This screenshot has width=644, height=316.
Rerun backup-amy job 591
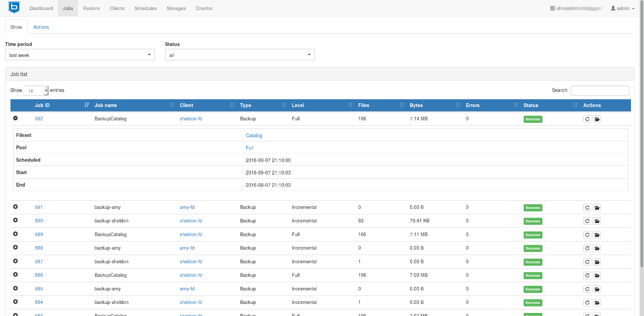click(x=587, y=207)
